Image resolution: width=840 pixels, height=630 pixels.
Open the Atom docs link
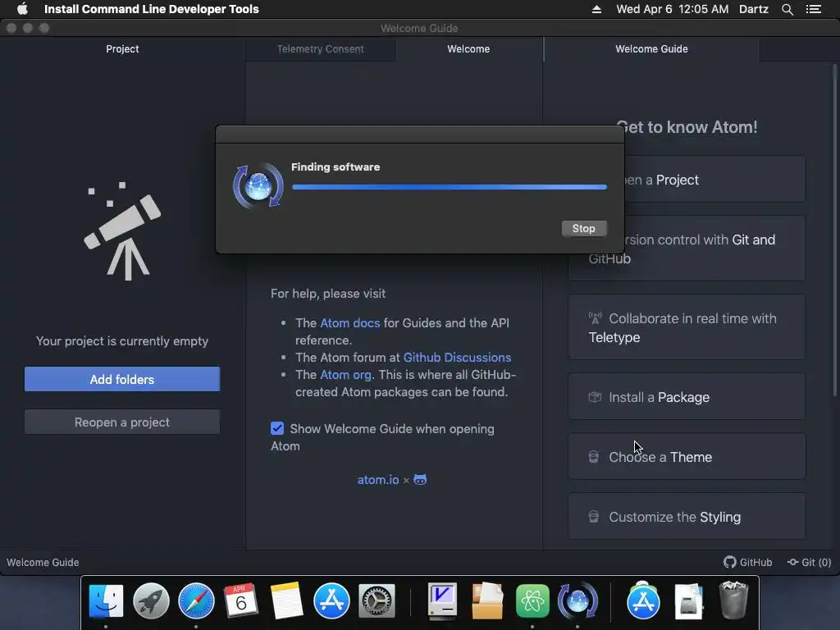pos(349,323)
